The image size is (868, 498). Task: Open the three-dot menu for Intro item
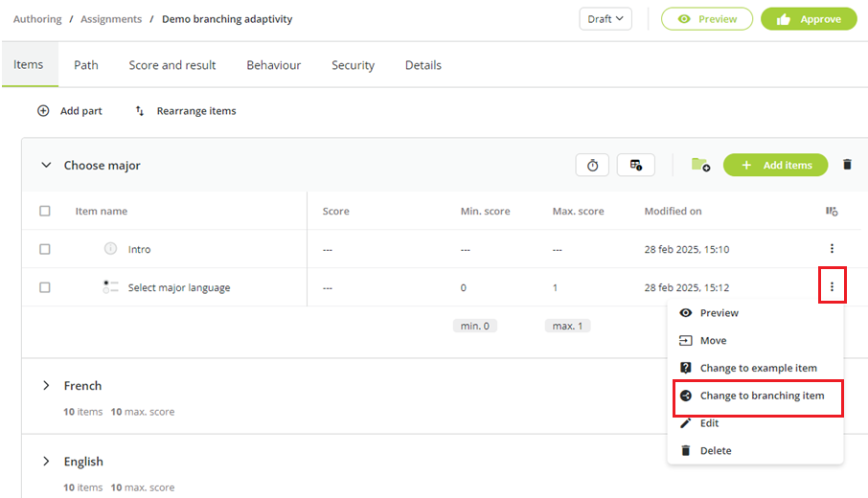832,248
